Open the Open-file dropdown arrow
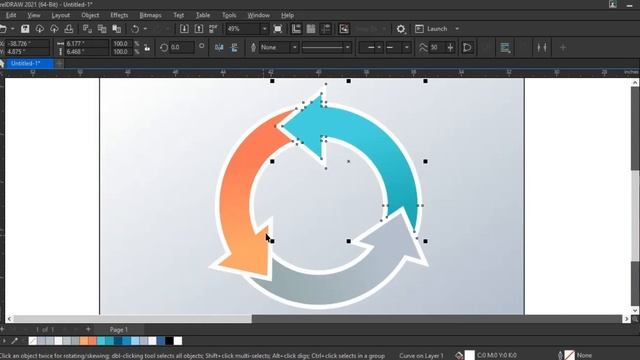The image size is (640, 360). (x=13, y=29)
